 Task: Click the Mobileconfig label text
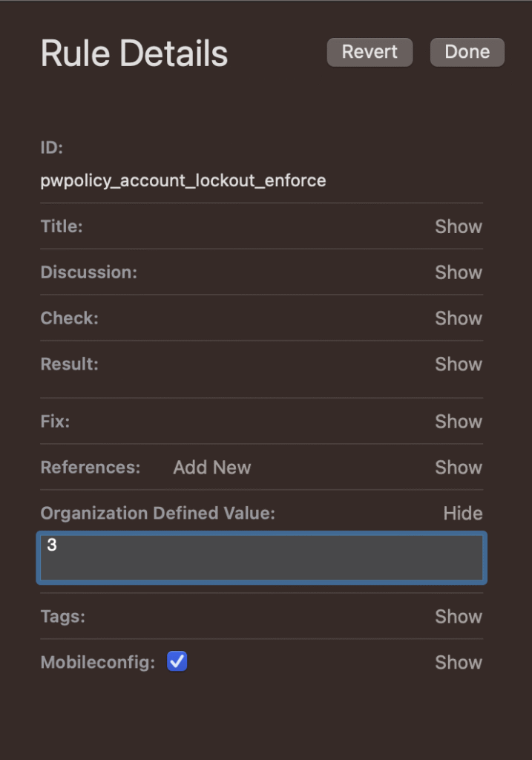click(x=97, y=663)
